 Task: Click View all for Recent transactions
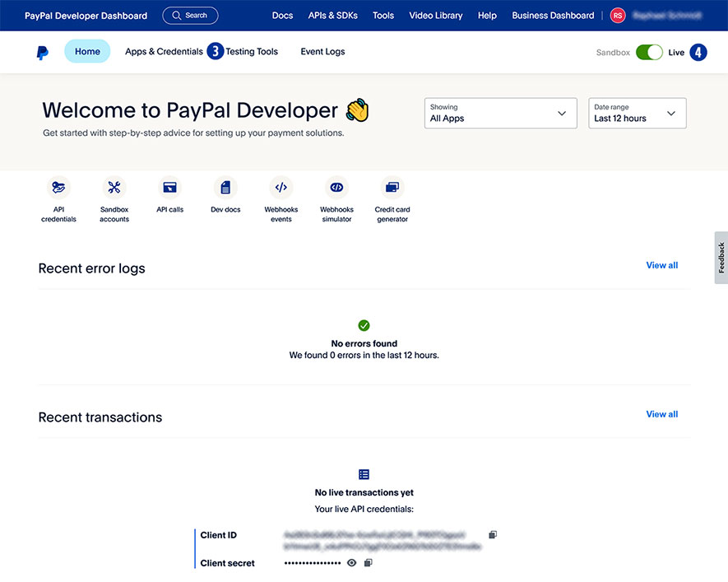[661, 414]
